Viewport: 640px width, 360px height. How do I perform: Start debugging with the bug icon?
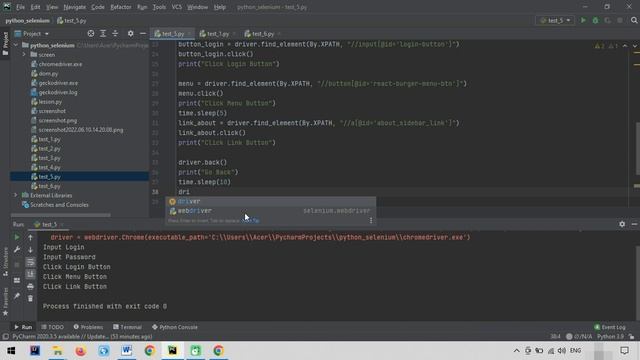coord(596,20)
